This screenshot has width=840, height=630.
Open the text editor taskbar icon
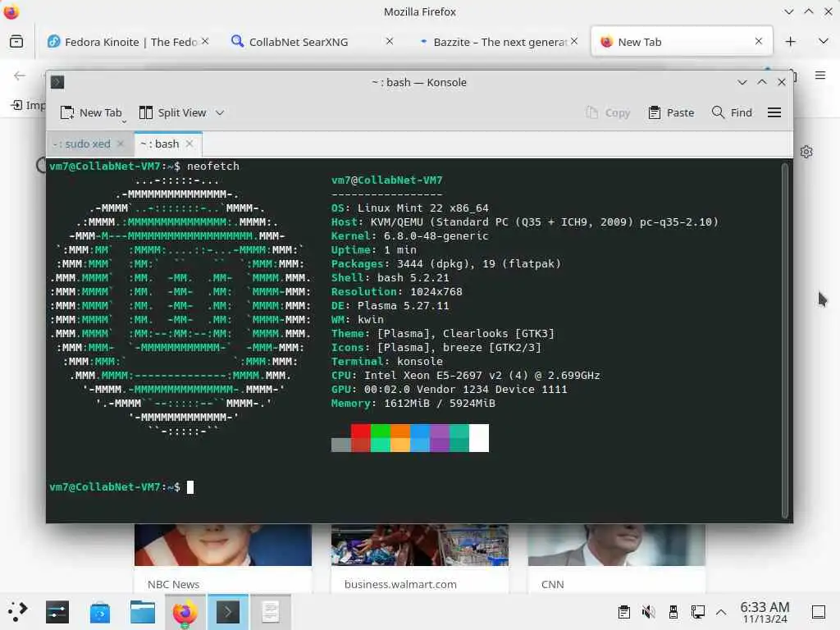[x=271, y=612]
